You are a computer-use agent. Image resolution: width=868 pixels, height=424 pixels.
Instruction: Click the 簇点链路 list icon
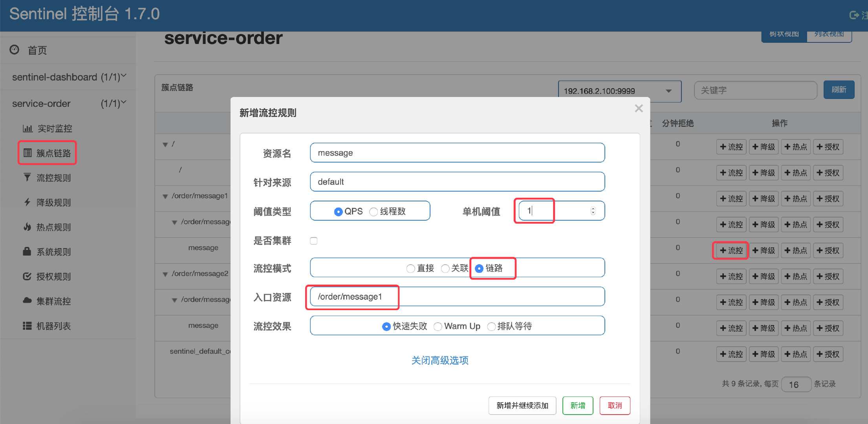27,153
